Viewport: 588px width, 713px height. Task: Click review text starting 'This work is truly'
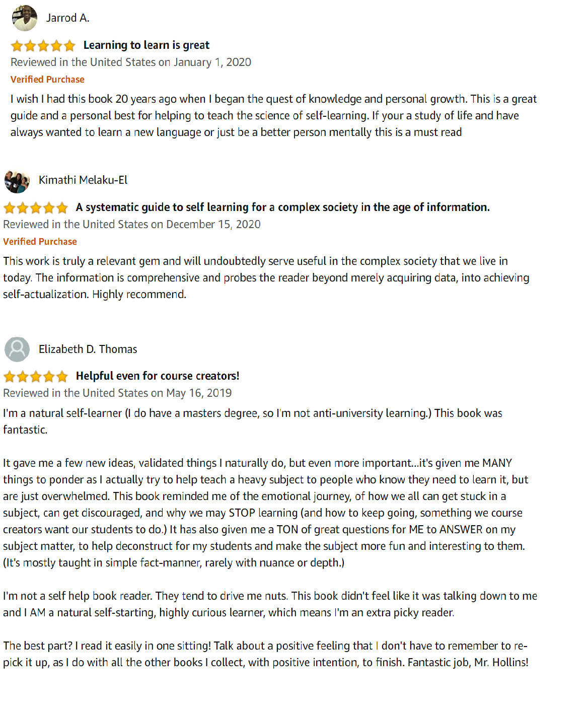266,277
